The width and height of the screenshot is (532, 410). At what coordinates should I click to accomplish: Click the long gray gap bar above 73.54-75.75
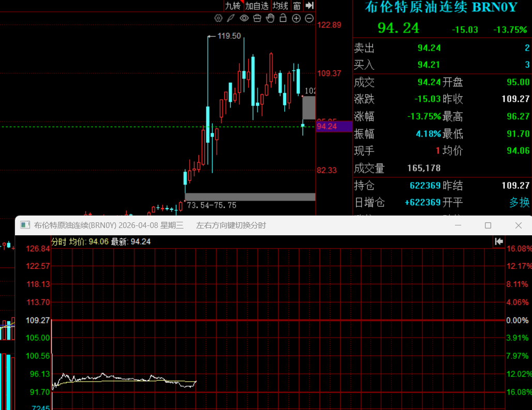tap(250, 197)
